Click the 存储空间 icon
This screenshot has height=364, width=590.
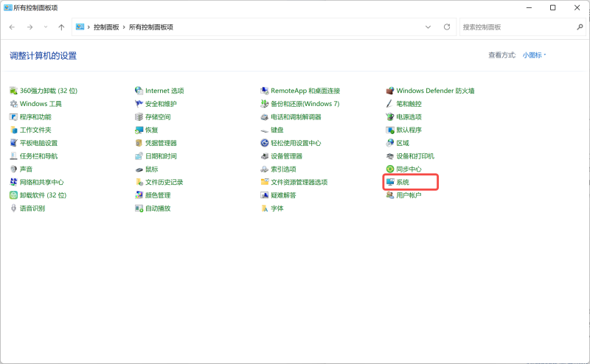pyautogui.click(x=139, y=117)
